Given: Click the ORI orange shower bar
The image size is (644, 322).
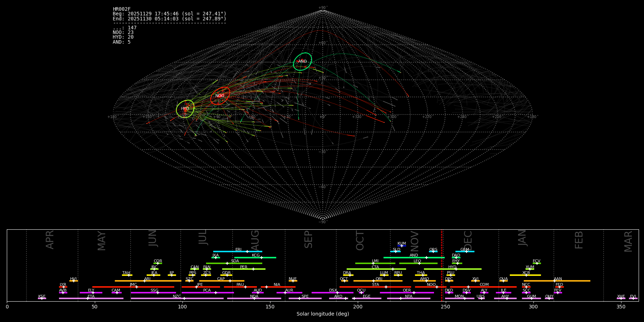Looking at the screenshot, I should 378,281.
